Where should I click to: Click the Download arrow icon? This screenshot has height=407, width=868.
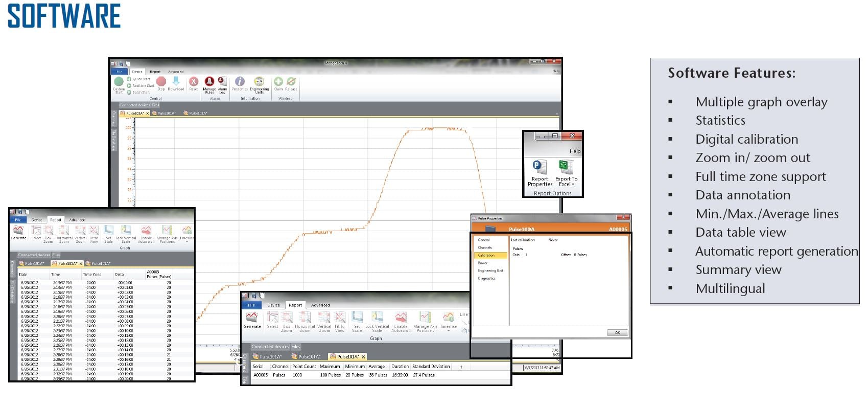(176, 82)
